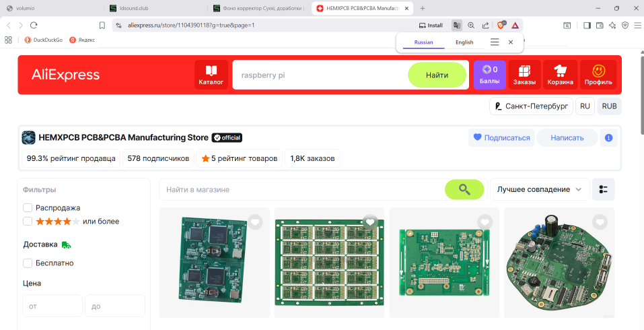This screenshot has height=330, width=644.
Task: Open the Корзина cart icon
Action: 560,75
